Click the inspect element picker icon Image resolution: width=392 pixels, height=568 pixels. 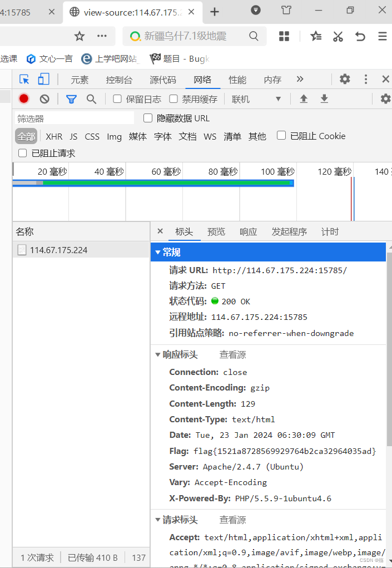pyautogui.click(x=24, y=79)
